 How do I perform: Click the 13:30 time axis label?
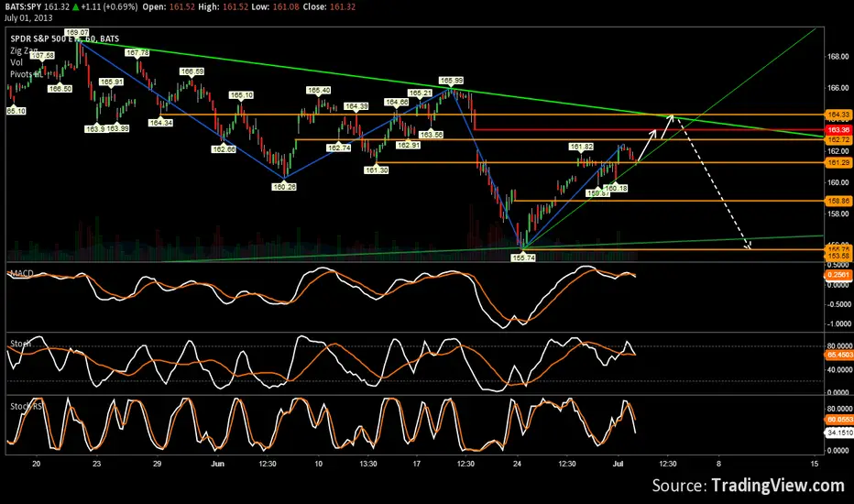(368, 464)
